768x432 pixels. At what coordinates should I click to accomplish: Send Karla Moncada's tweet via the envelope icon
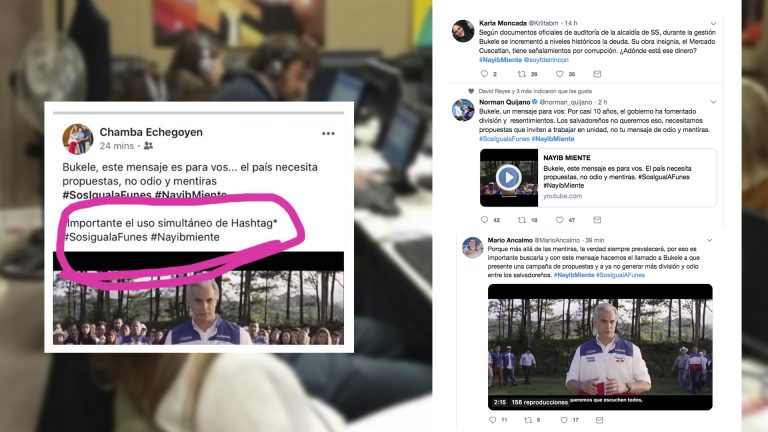597,74
